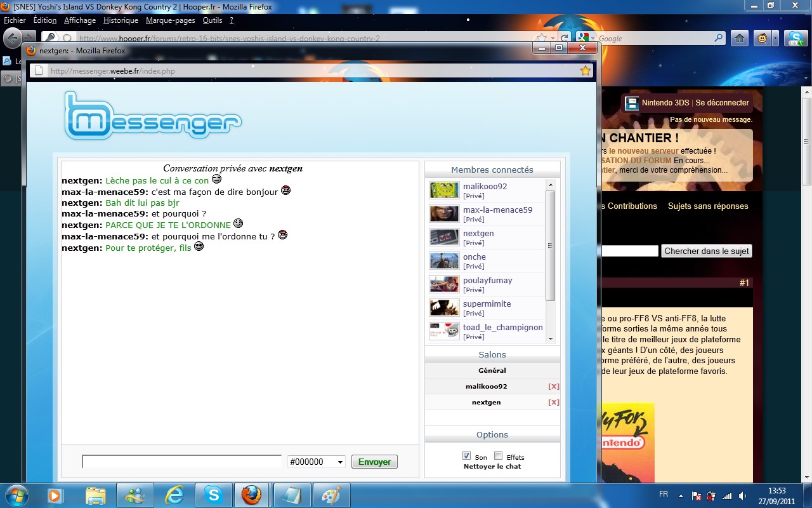
Task: Open Windows Live Messenger from taskbar
Action: 135,495
